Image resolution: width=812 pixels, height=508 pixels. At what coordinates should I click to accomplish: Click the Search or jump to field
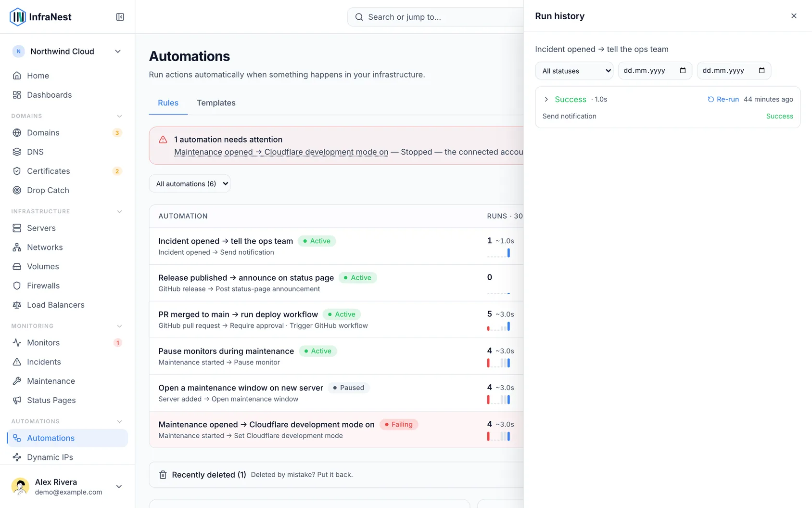point(435,17)
